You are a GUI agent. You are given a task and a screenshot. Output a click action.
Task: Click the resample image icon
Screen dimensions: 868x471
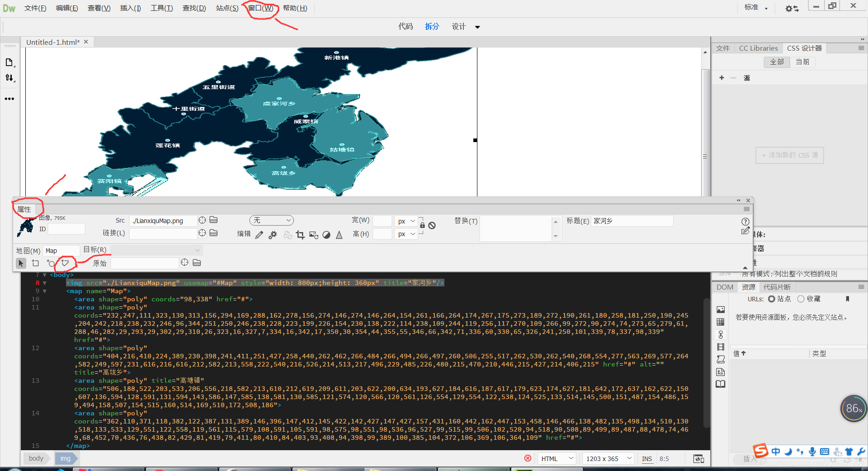coord(314,235)
